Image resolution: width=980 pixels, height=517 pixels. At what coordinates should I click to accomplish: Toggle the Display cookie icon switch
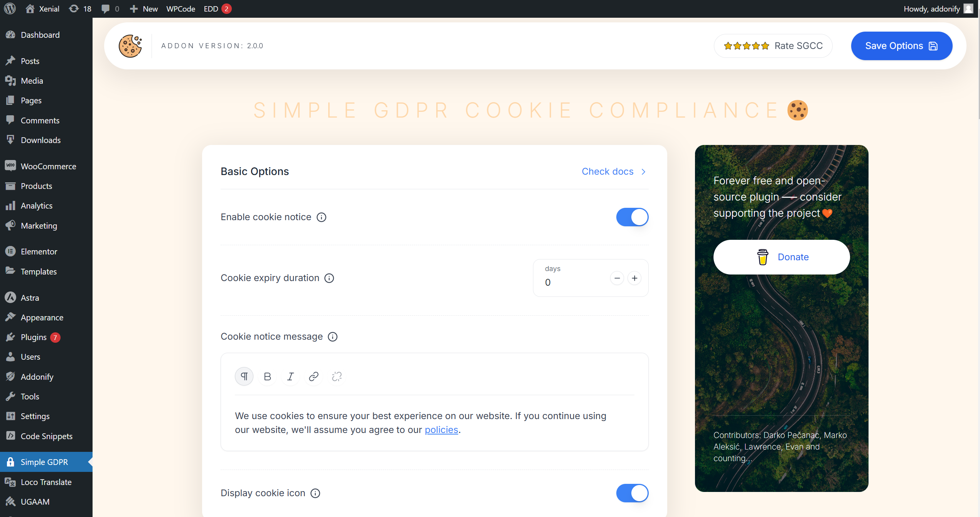click(x=633, y=494)
